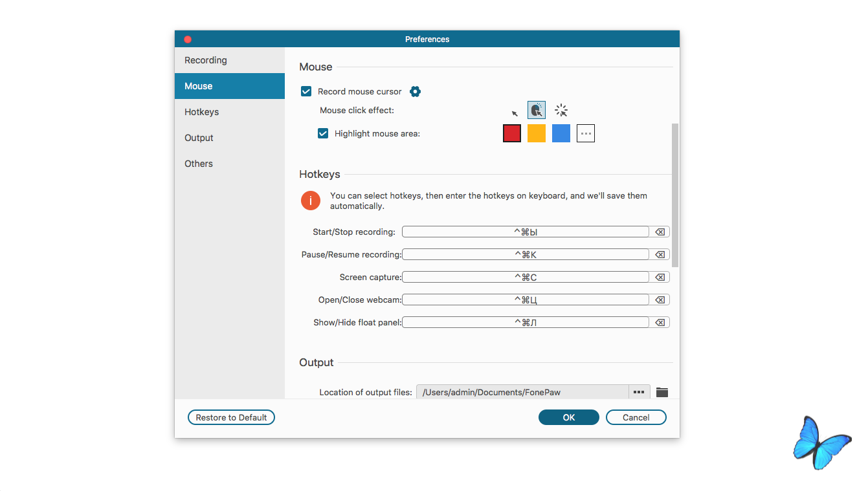
Task: Select the burst click effect icon
Action: coord(561,111)
